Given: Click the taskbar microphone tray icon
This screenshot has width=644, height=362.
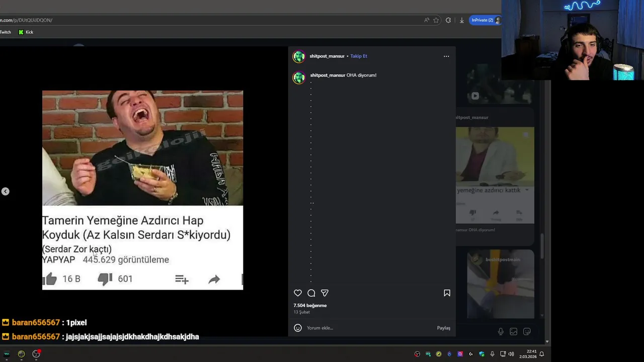Looking at the screenshot, I should [493, 354].
